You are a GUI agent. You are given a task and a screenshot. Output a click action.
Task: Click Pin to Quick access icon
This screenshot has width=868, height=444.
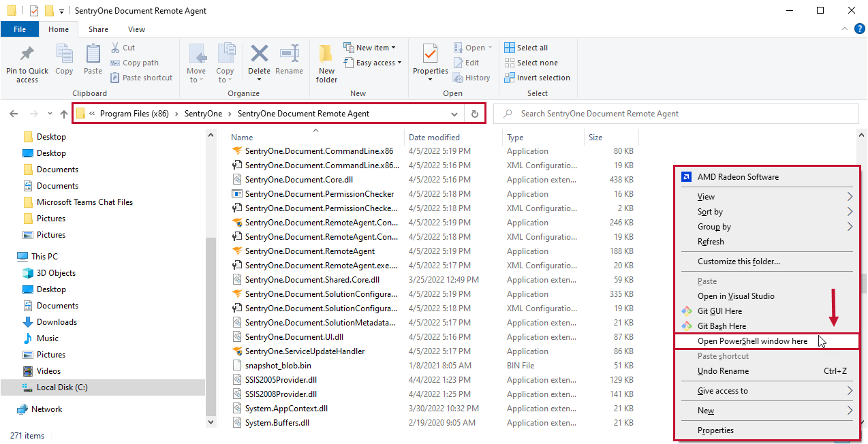click(x=27, y=54)
